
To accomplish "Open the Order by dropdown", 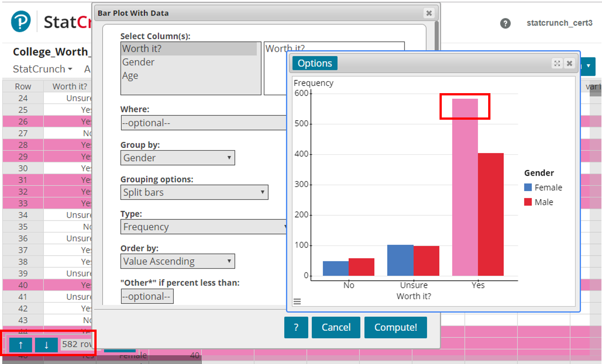I will tap(177, 261).
